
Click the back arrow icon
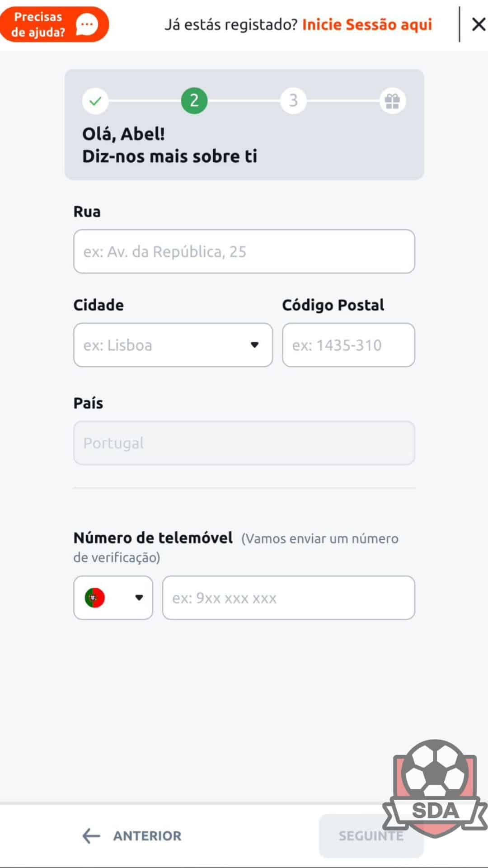tap(91, 836)
